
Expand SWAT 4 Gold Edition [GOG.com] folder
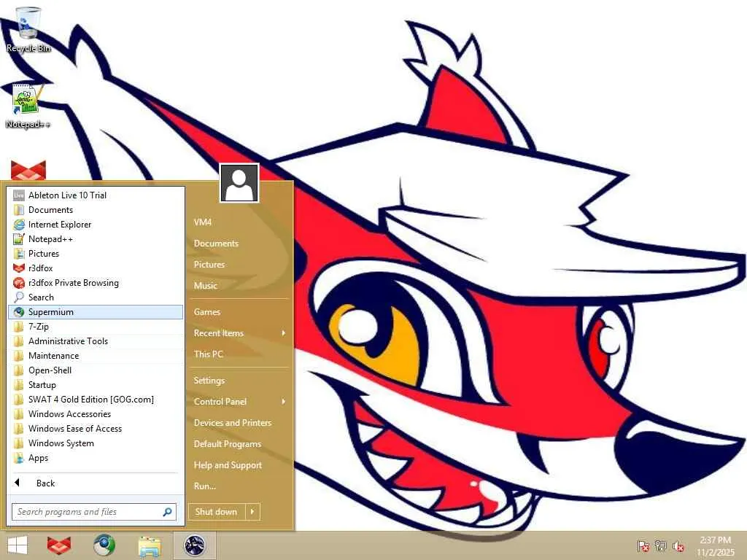pos(96,400)
